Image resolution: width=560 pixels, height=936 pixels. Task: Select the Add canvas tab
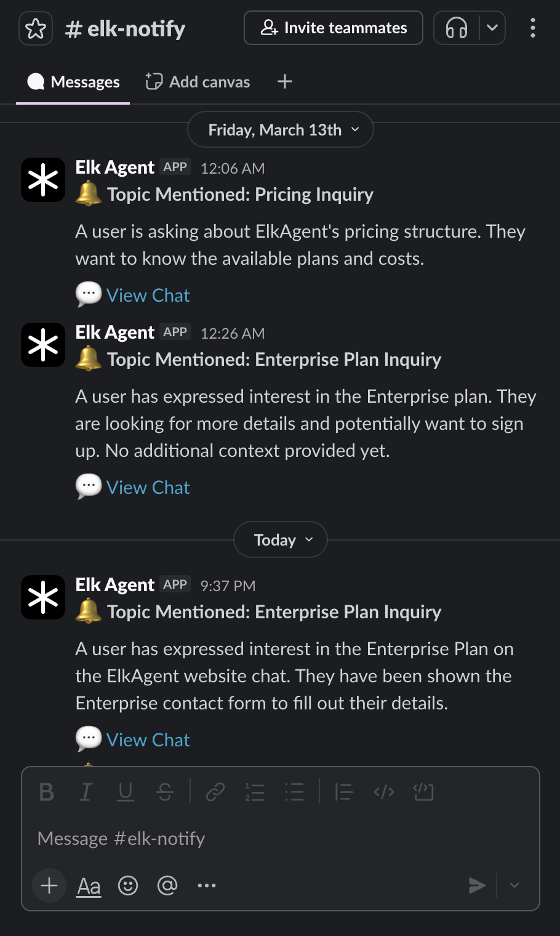(198, 82)
